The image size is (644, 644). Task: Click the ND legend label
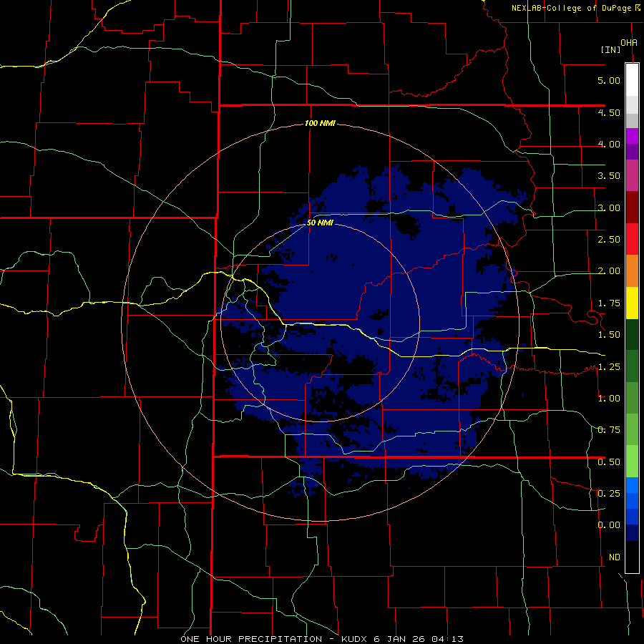[x=615, y=557]
